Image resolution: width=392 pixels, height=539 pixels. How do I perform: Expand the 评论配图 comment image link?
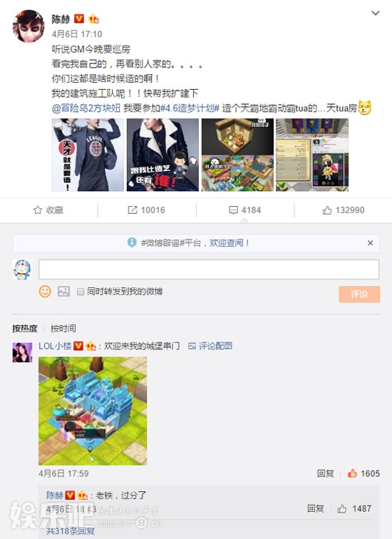[210, 346]
